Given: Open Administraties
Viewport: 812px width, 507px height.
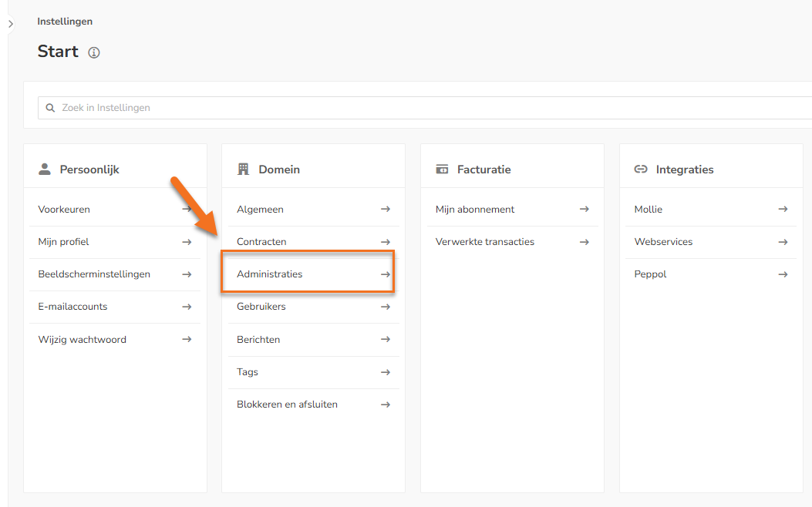Looking at the screenshot, I should point(313,274).
